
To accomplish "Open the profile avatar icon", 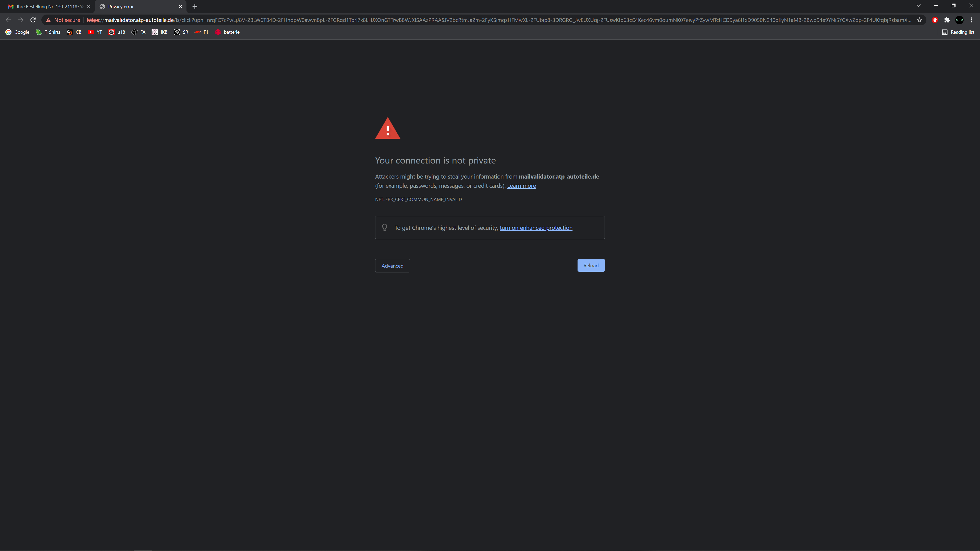I will pyautogui.click(x=960, y=20).
